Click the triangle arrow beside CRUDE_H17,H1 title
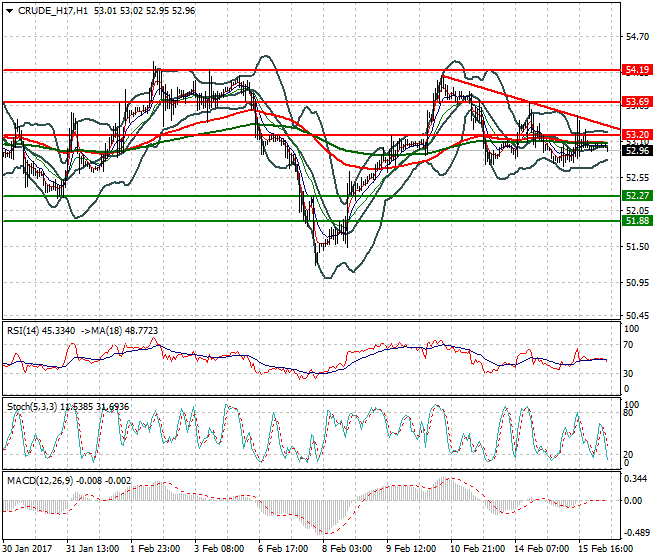Screen dimensions: 660x560 9,12
